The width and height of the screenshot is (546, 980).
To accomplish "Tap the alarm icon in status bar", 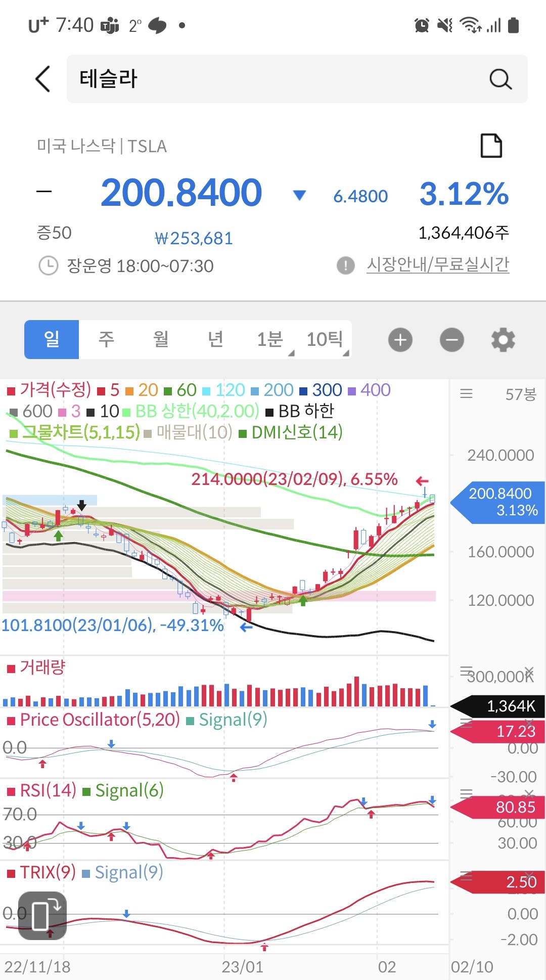I will point(422,25).
